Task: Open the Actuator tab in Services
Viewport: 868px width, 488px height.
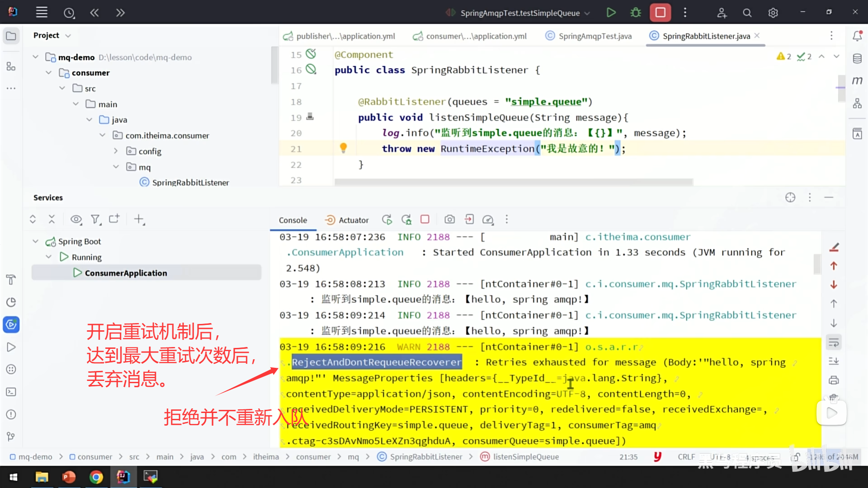Action: pyautogui.click(x=347, y=220)
